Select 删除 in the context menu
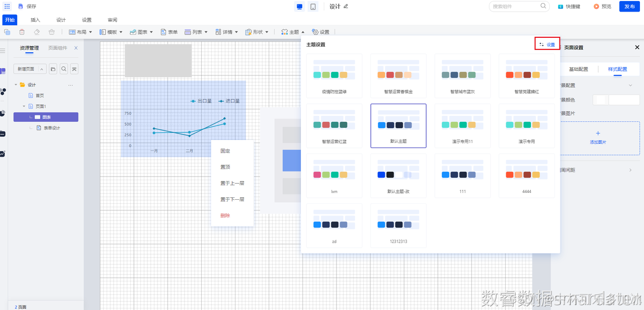 pyautogui.click(x=225, y=215)
